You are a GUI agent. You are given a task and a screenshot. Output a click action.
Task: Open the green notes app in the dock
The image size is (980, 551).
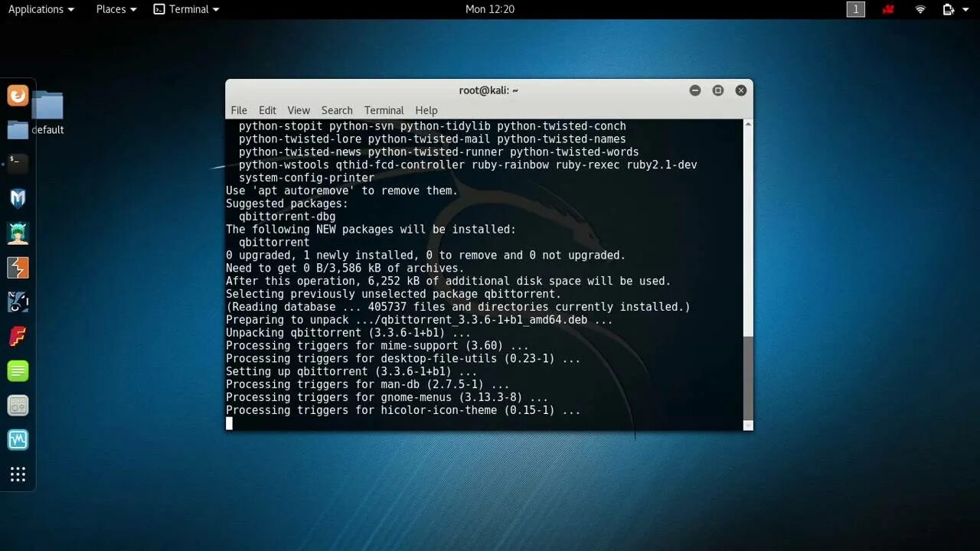[18, 371]
